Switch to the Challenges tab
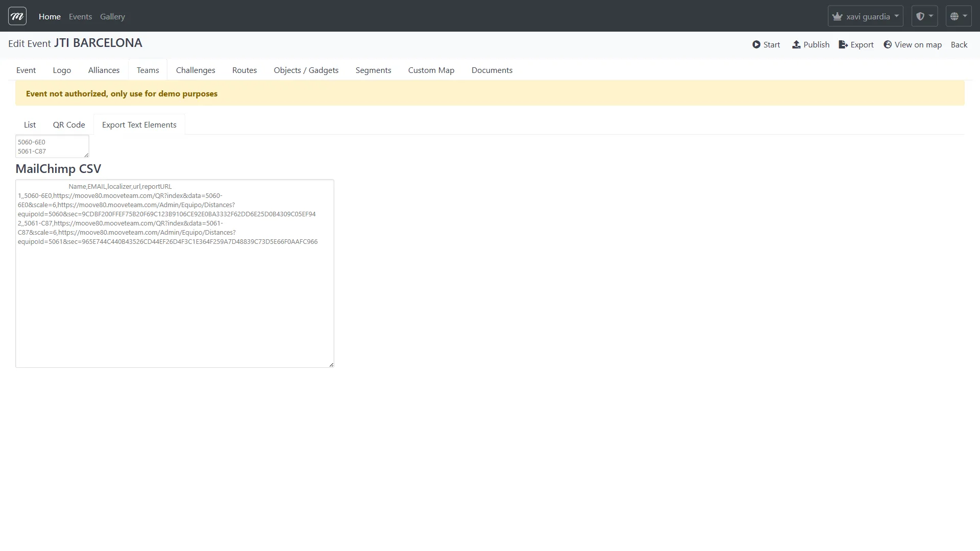980x551 pixels. (195, 70)
